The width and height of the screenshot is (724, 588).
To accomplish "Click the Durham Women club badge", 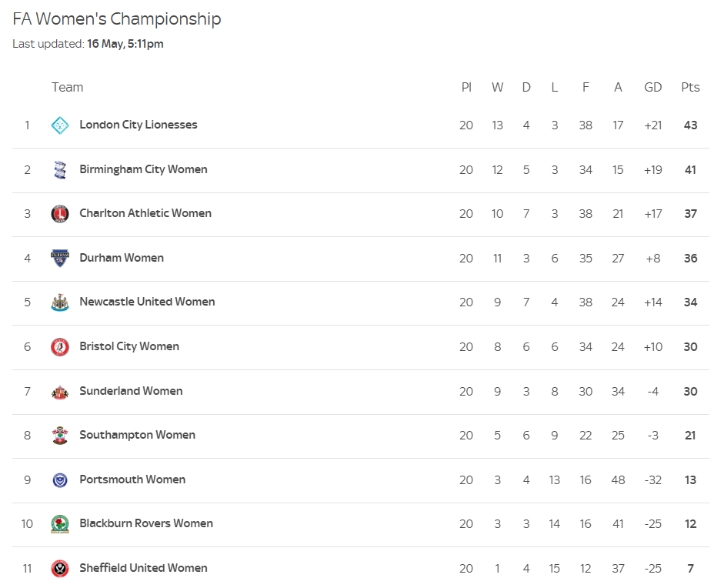I will [x=60, y=258].
